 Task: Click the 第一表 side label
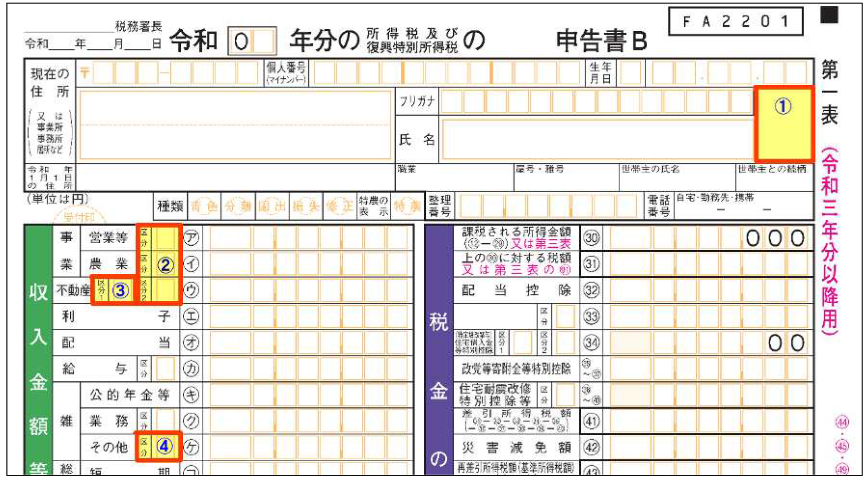point(830,92)
